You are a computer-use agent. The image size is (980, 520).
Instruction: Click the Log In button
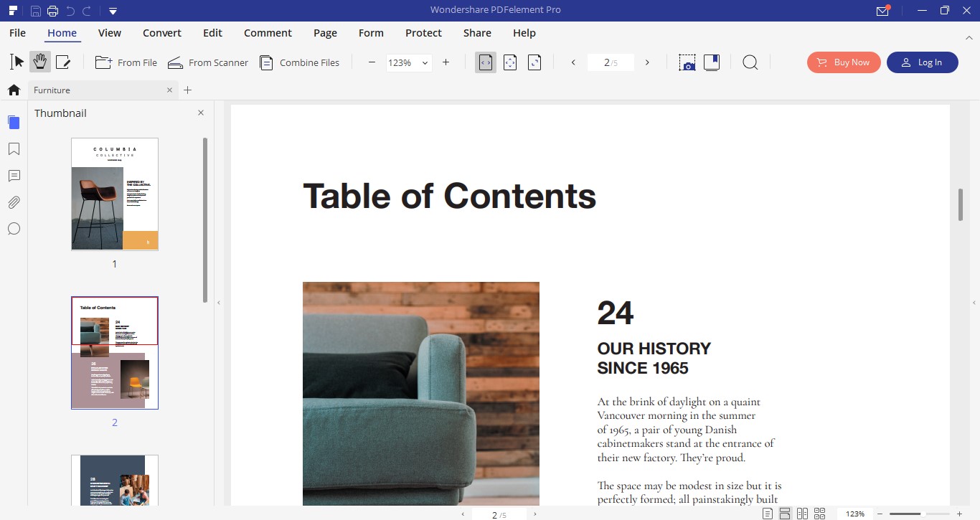click(x=923, y=62)
